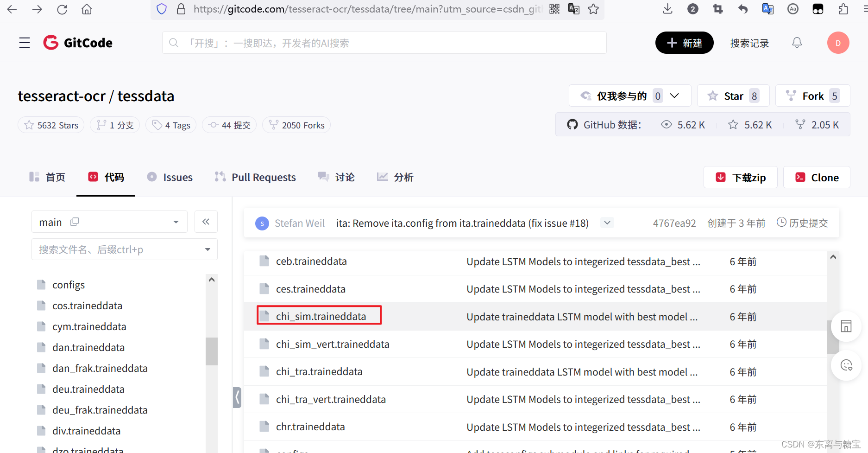The image size is (868, 453).
Task: Click the GitCode logo
Action: pyautogui.click(x=78, y=43)
